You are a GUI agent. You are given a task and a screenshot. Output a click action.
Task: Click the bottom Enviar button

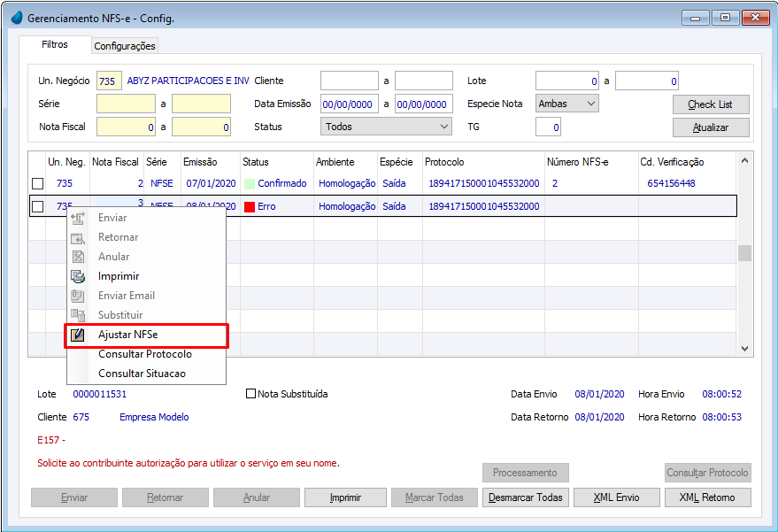(x=74, y=497)
